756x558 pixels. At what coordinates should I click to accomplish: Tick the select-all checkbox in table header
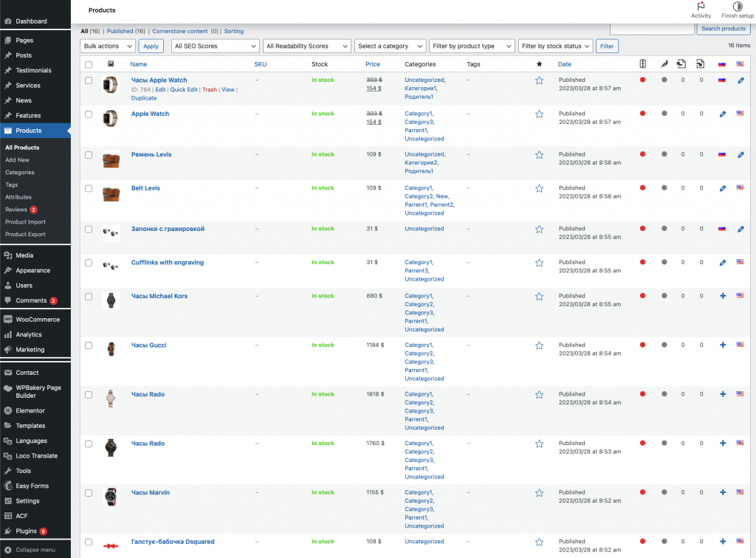[89, 64]
